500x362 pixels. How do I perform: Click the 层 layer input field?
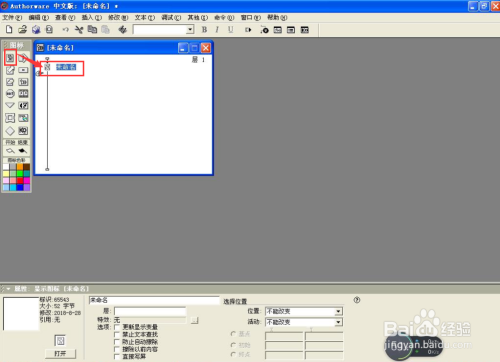pos(150,311)
